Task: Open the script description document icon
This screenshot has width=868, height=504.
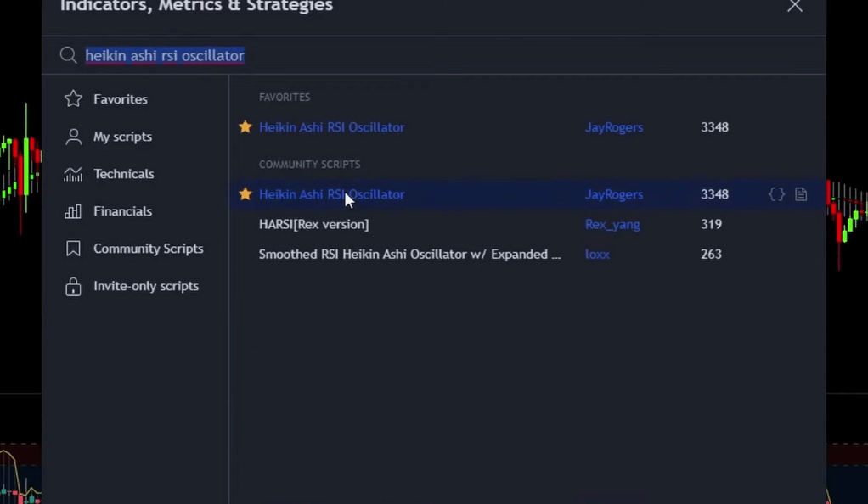Action: point(801,194)
